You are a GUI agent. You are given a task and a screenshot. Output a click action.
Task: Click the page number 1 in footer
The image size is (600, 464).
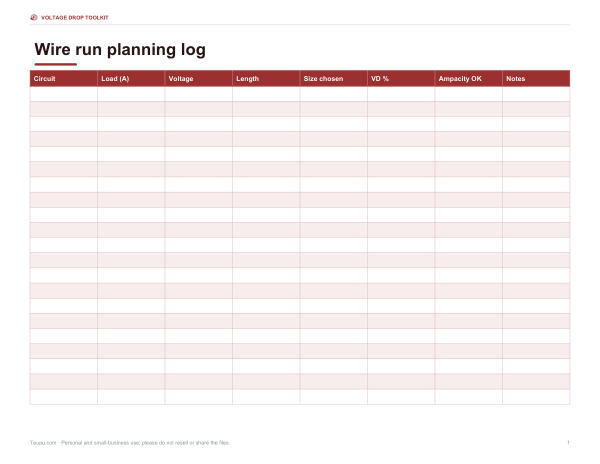[568, 443]
